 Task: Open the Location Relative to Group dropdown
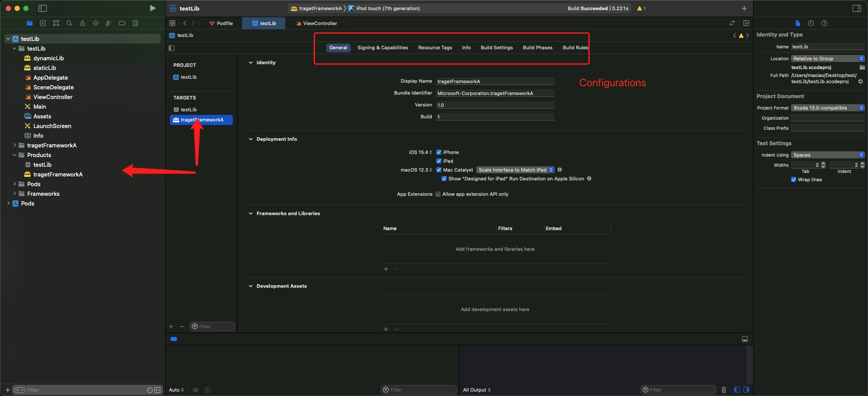pyautogui.click(x=828, y=59)
